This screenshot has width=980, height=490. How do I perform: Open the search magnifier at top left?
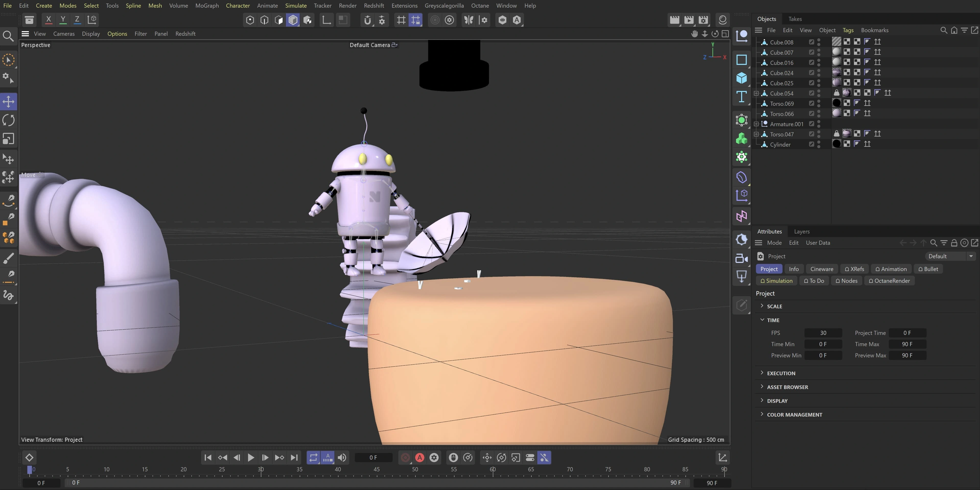tap(8, 36)
